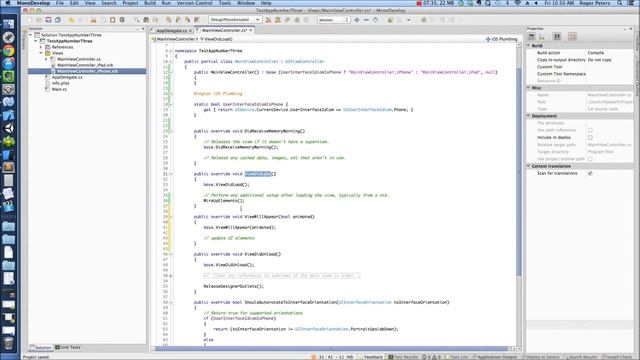Click the red grid icon in Properties panel

572,37
